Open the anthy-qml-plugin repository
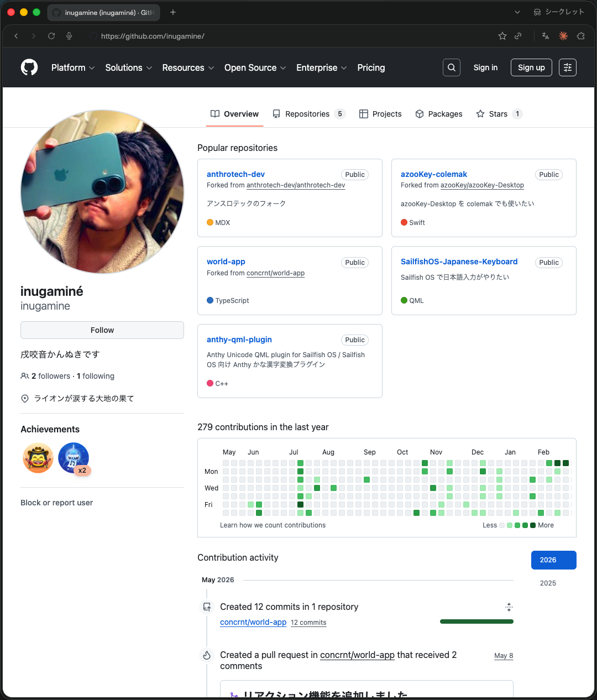This screenshot has width=597, height=700. 239,339
